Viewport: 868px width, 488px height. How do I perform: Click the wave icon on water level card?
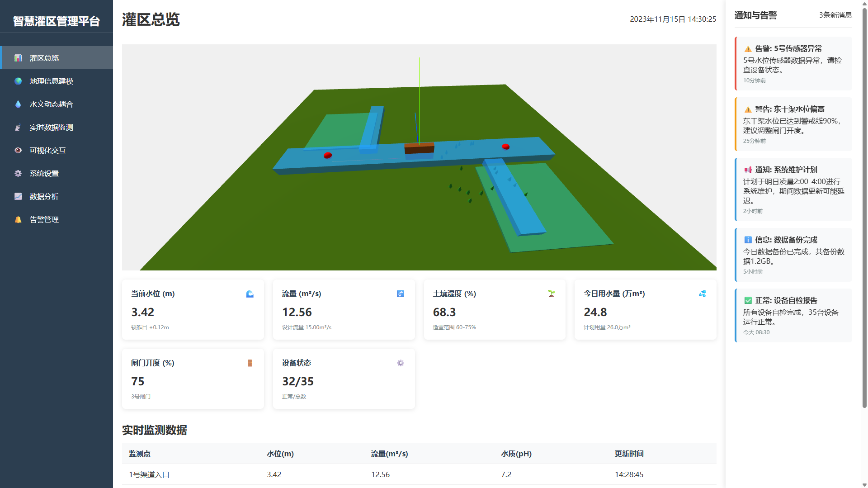coord(250,294)
